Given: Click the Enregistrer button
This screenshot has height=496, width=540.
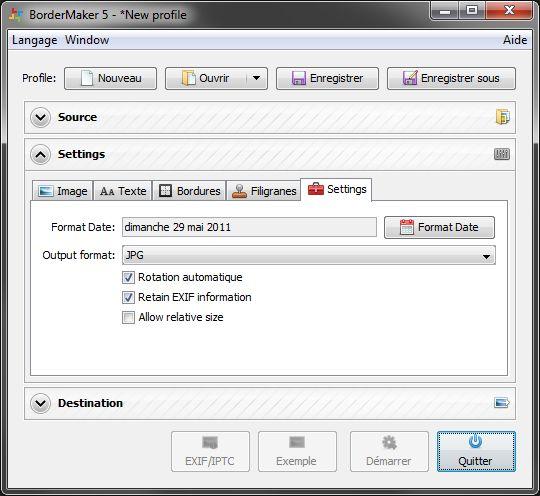Looking at the screenshot, I should coord(327,78).
